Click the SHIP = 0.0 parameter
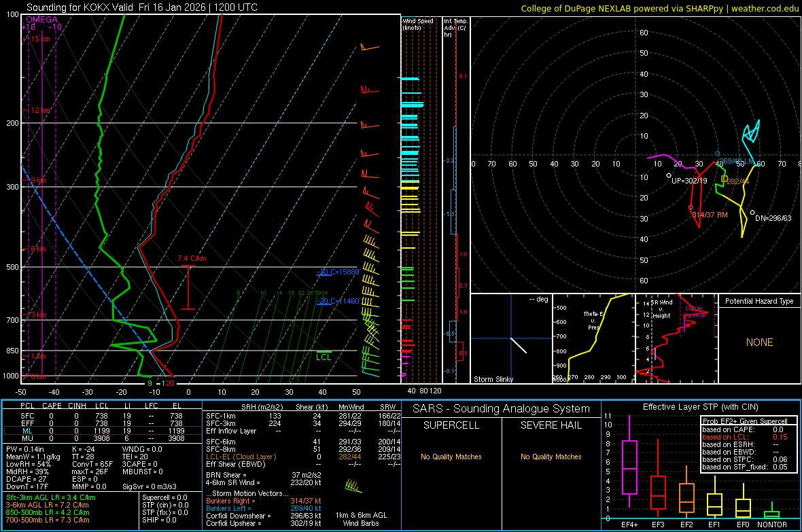Image resolution: width=802 pixels, height=532 pixels. pyautogui.click(x=159, y=520)
